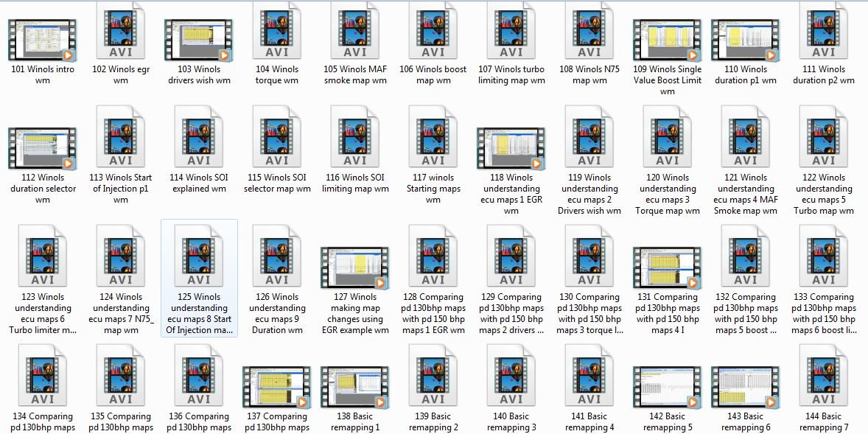Select the '140 Basic remapping 3' AVI icon
Image resolution: width=868 pixels, height=434 pixels.
point(511,375)
